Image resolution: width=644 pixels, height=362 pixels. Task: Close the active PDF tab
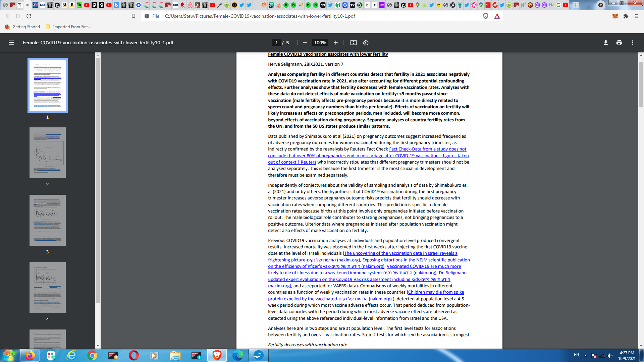click(x=28, y=5)
